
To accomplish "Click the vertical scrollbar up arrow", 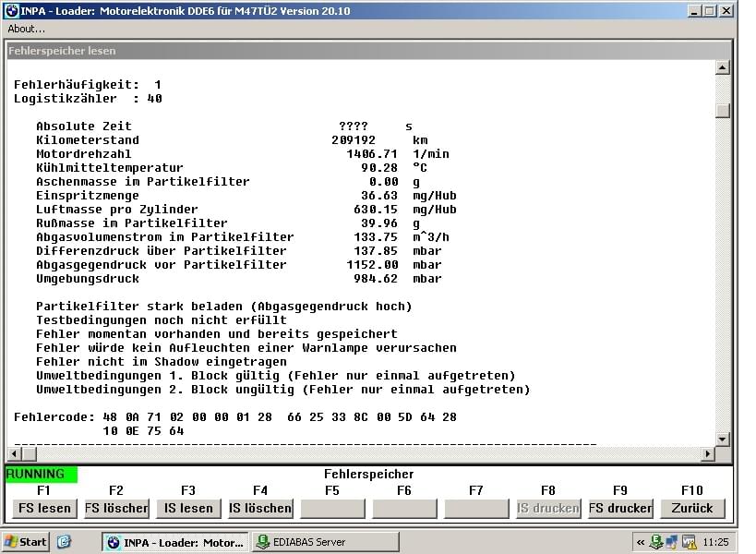I will pyautogui.click(x=722, y=67).
